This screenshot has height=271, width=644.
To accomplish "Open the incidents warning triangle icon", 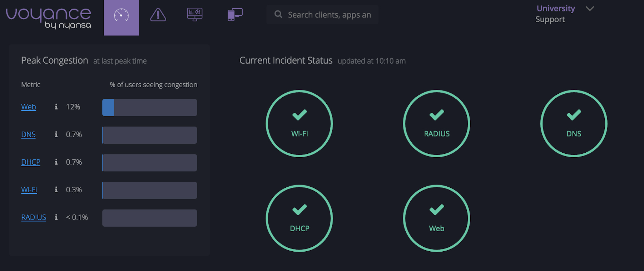I will tap(158, 15).
